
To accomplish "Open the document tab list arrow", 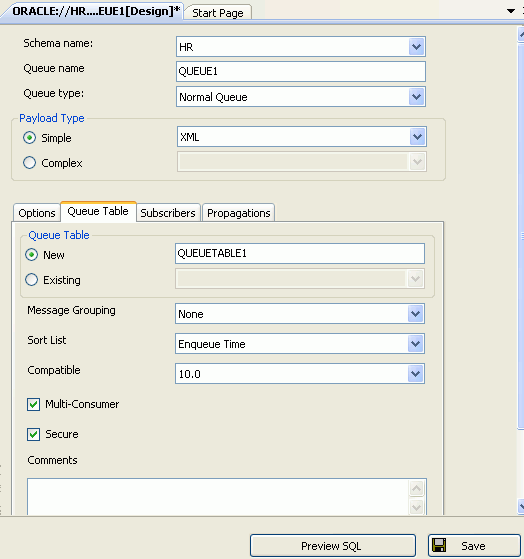I will [x=511, y=11].
